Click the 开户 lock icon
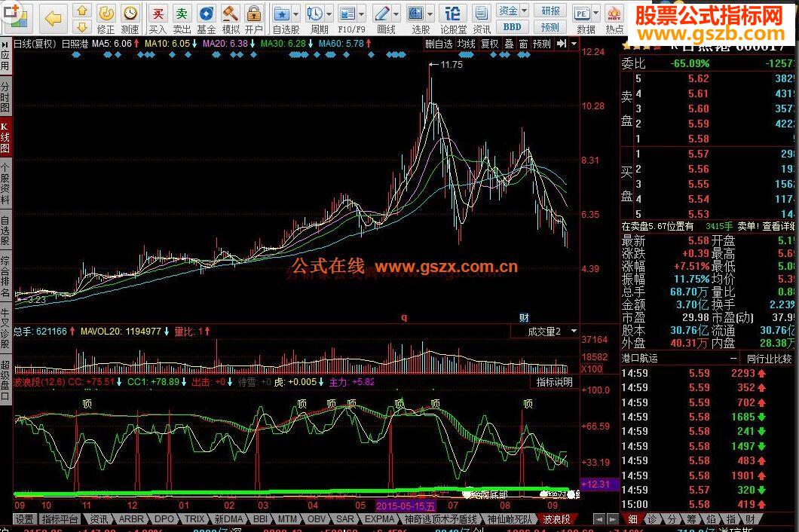The width and height of the screenshot is (799, 532). tap(254, 18)
